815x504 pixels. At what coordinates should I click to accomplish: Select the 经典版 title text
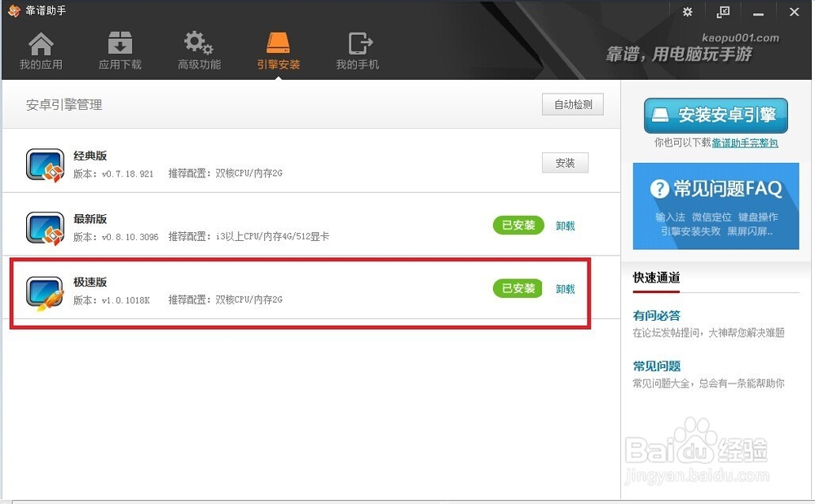90,156
